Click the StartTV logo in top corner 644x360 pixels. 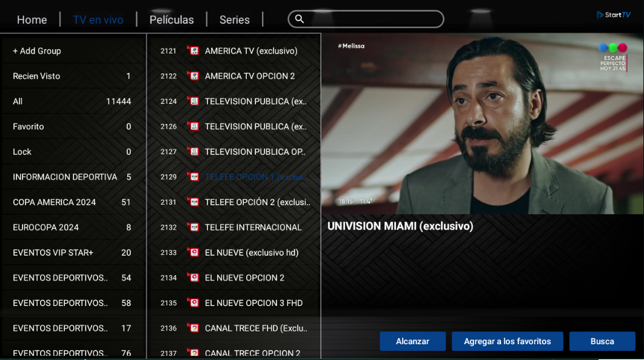click(x=614, y=15)
